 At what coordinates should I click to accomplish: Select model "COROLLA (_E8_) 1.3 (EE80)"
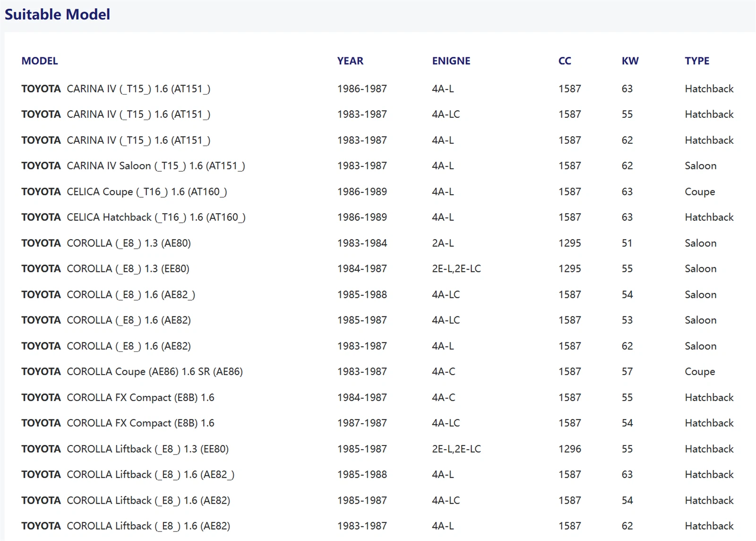[x=128, y=269]
